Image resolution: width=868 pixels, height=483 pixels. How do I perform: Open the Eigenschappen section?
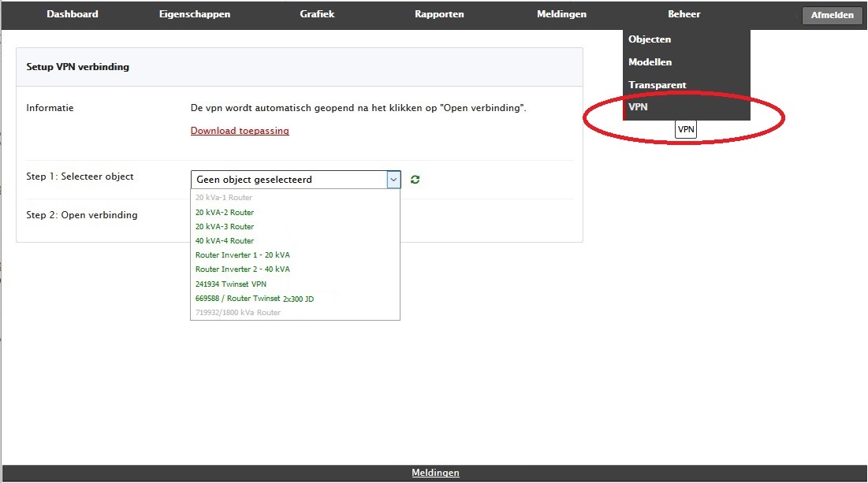point(195,13)
